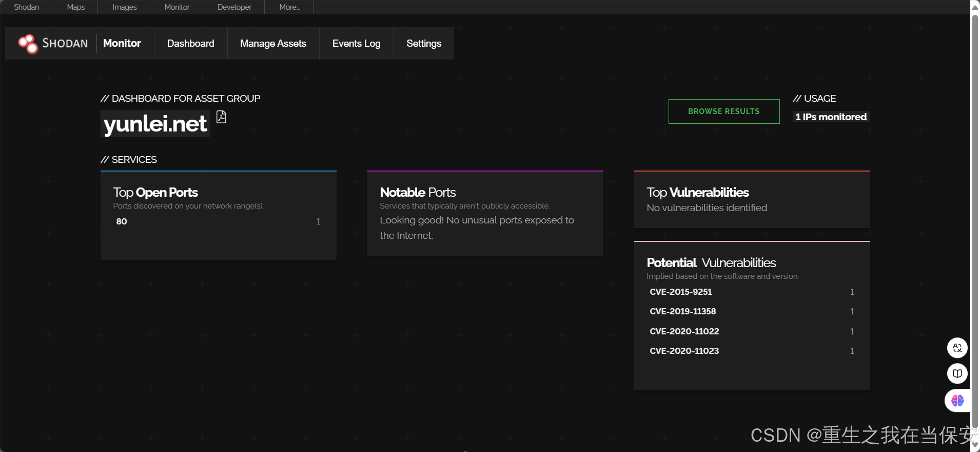Open the reading mode book icon

point(957,373)
